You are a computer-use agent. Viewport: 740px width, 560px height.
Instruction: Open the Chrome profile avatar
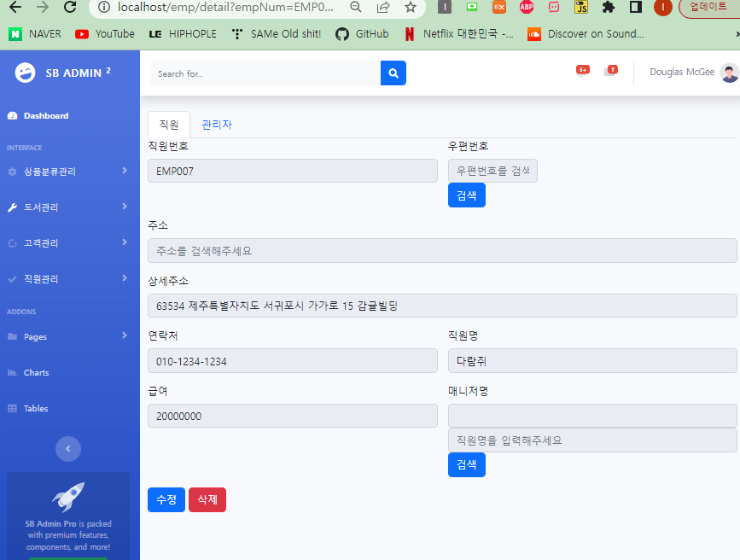tap(662, 7)
